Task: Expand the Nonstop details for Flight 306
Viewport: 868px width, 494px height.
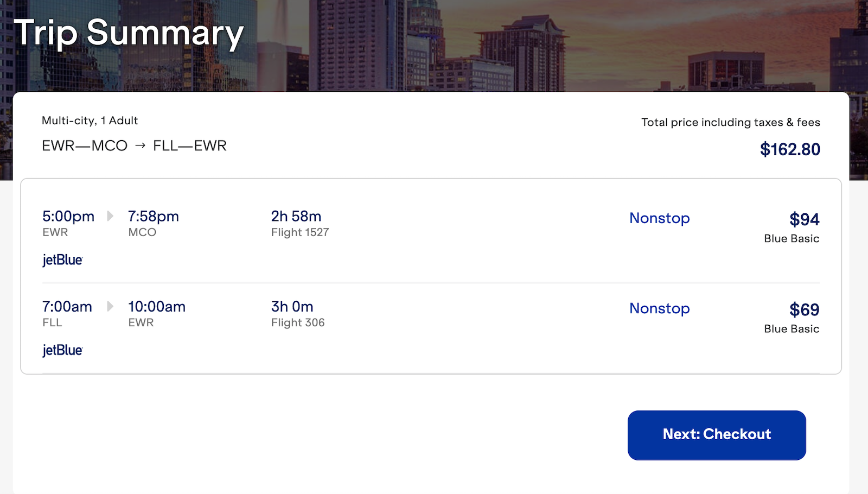Action: [659, 308]
